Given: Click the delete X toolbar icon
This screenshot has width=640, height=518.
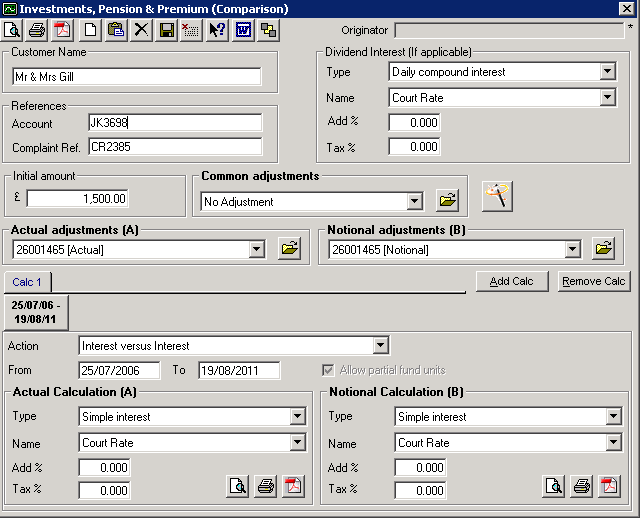Looking at the screenshot, I should click(x=141, y=30).
